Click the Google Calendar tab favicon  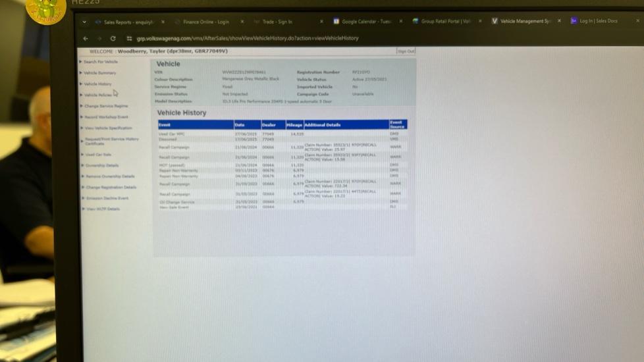(x=336, y=21)
